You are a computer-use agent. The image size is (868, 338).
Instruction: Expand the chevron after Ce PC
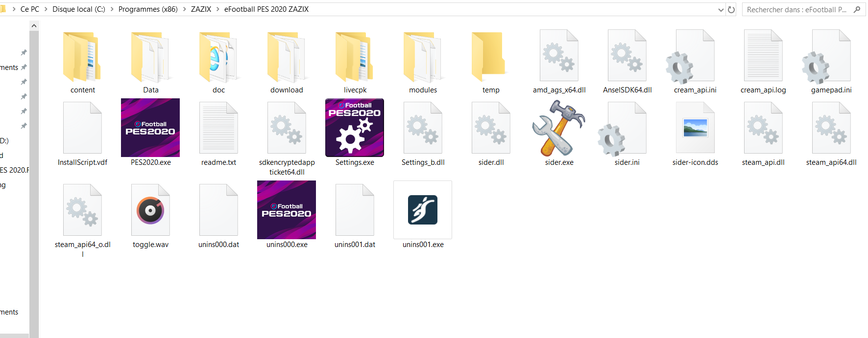coord(46,9)
